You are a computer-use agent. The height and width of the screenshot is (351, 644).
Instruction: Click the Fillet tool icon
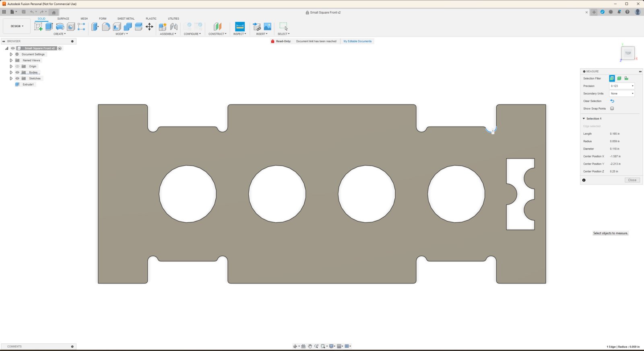pyautogui.click(x=106, y=27)
